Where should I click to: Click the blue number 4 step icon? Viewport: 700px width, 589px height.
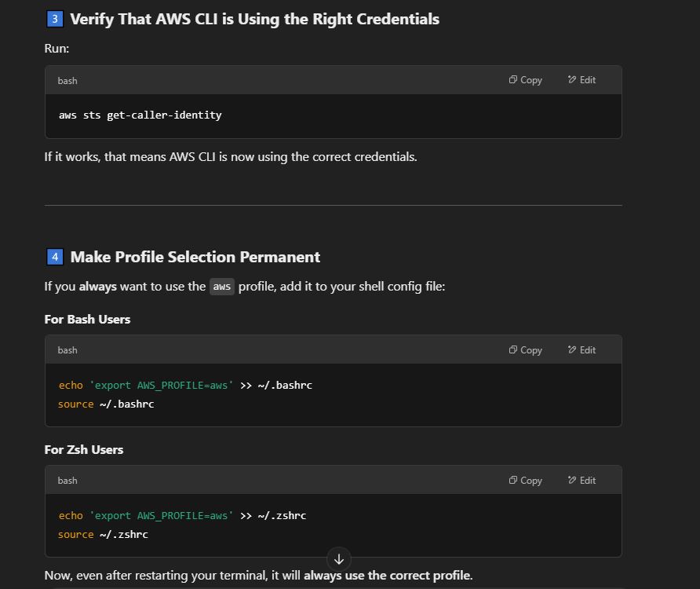coord(55,257)
